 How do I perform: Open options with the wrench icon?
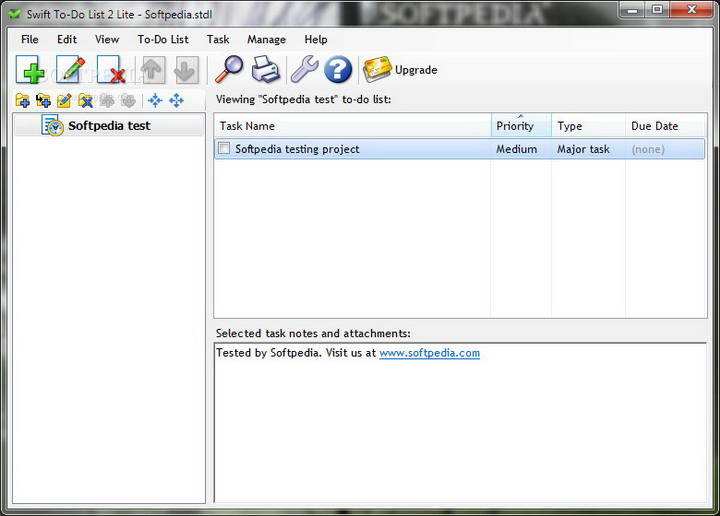point(304,69)
